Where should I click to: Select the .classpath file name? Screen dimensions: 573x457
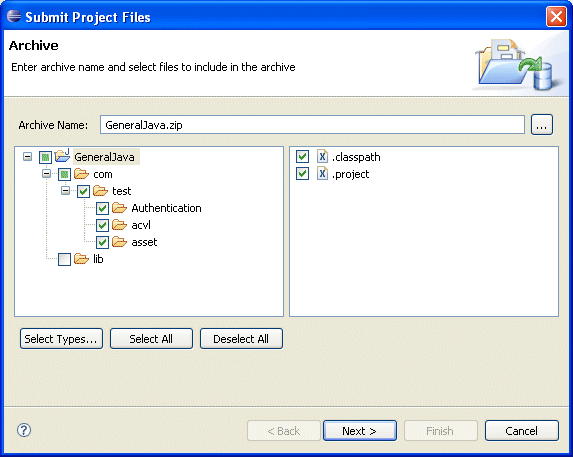pos(356,157)
